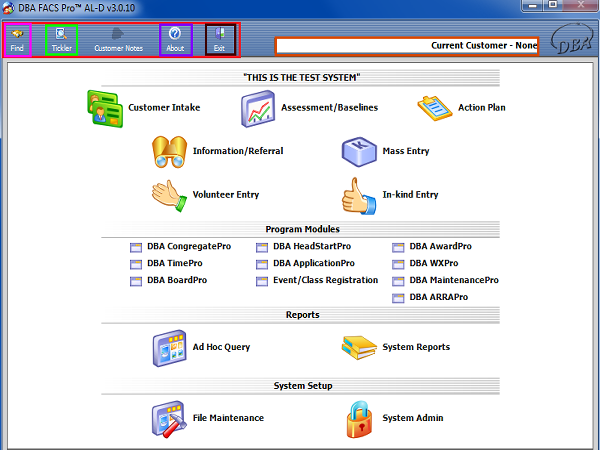Click the Volunteer Entry hand icon
600x450 pixels.
click(x=170, y=195)
